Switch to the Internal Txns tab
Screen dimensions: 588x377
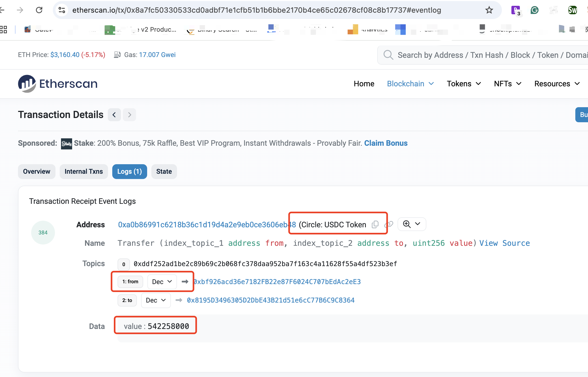pos(83,172)
